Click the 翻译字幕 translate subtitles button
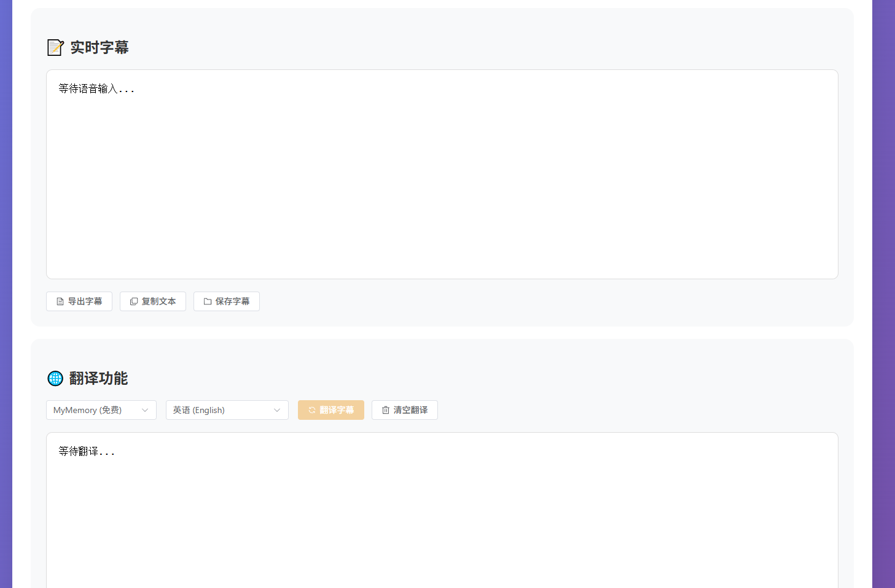Image resolution: width=895 pixels, height=588 pixels. pos(331,410)
